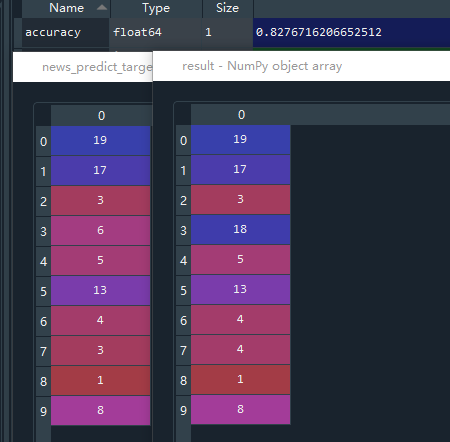450x442 pixels.
Task: Click the sort arrow beside Name
Action: click(102, 7)
